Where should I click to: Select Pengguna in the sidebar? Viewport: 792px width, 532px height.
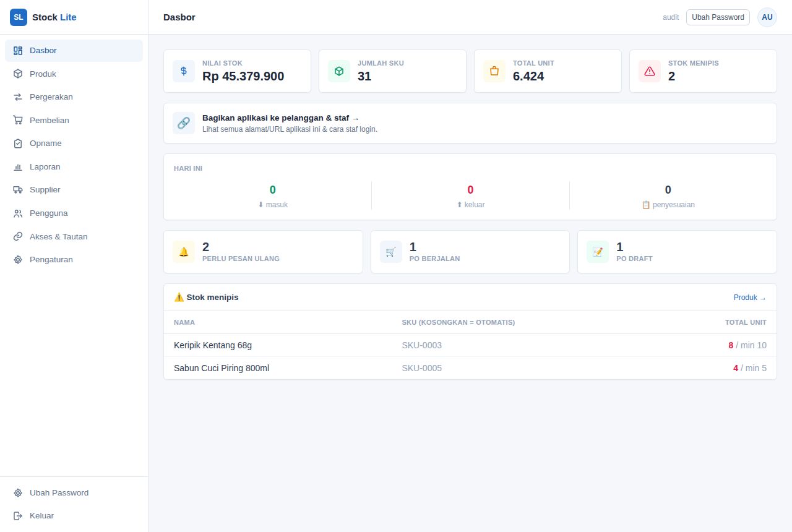click(x=74, y=213)
